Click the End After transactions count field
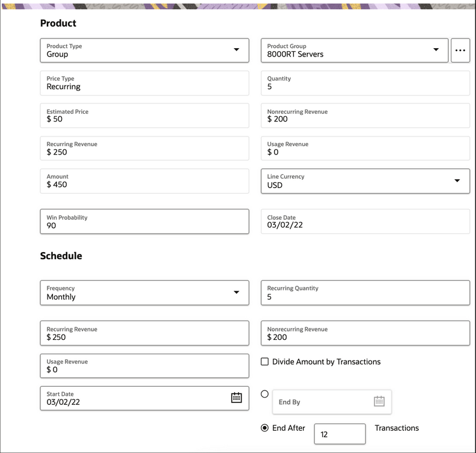Image resolution: width=476 pixels, height=453 pixels. (340, 434)
